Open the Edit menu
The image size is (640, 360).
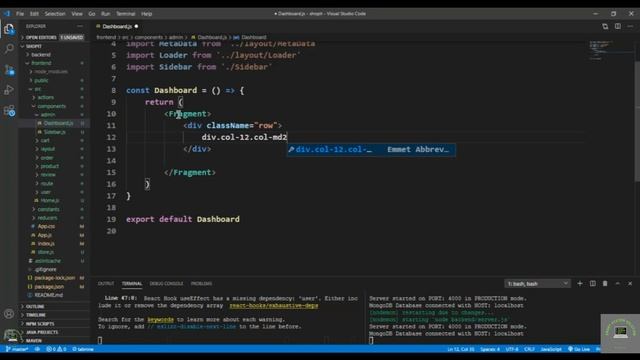pos(34,13)
